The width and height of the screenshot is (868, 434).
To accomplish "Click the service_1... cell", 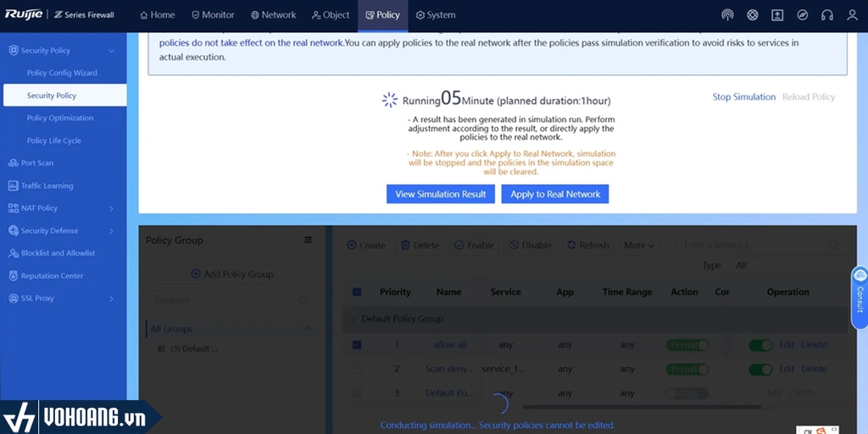I will pyautogui.click(x=504, y=369).
